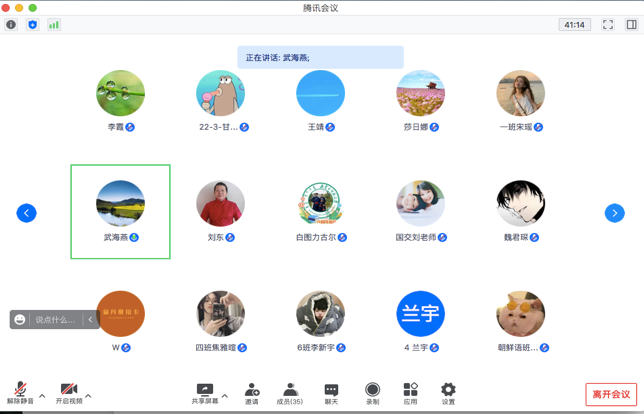Open the invite (邀请) panel

[252, 392]
